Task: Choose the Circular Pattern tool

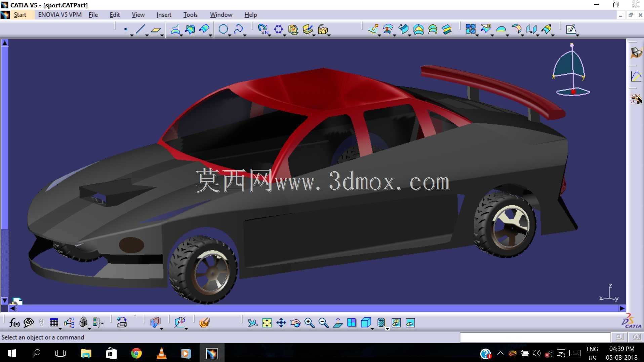Action: pos(278,29)
